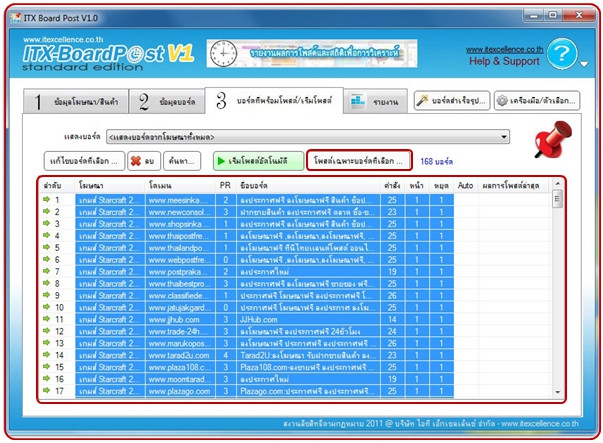Image resolution: width=603 pixels, height=443 pixels.
Task: Click the green arrow icon in row 1
Action: point(47,199)
